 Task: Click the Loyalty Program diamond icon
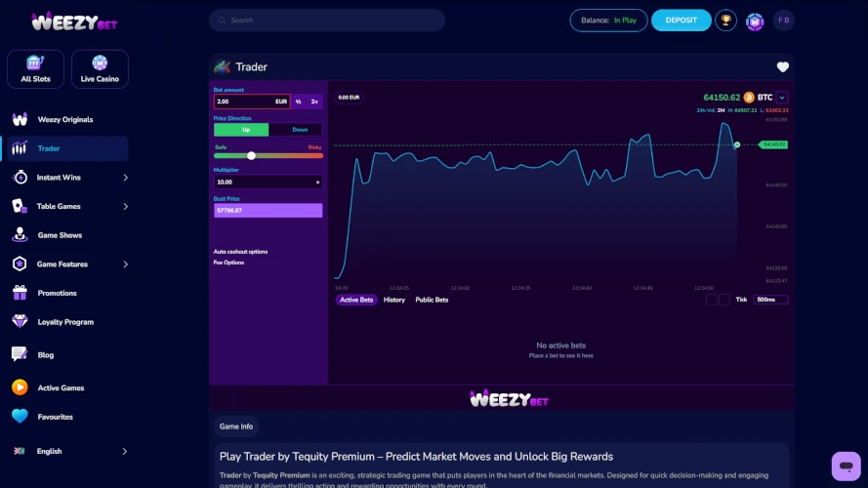20,321
